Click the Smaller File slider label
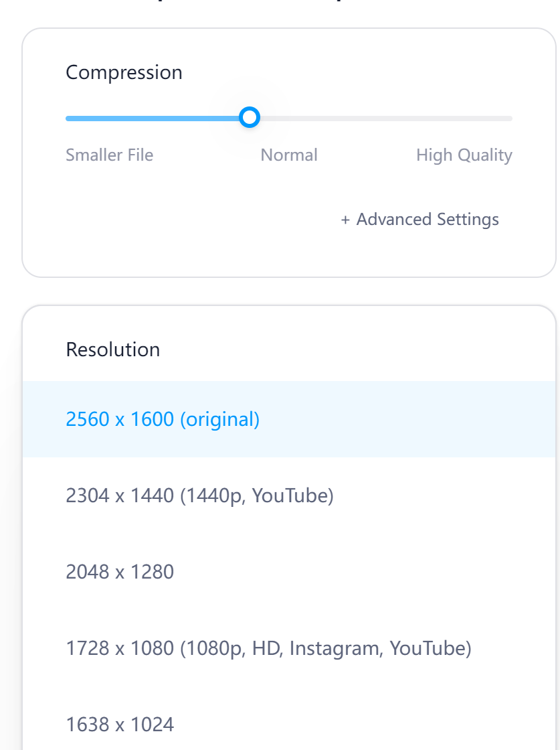This screenshot has width=560, height=750. click(110, 155)
